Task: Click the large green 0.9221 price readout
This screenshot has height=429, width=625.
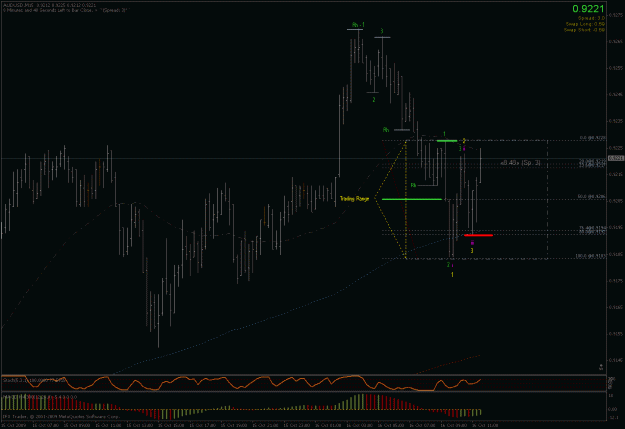Action: [x=588, y=8]
